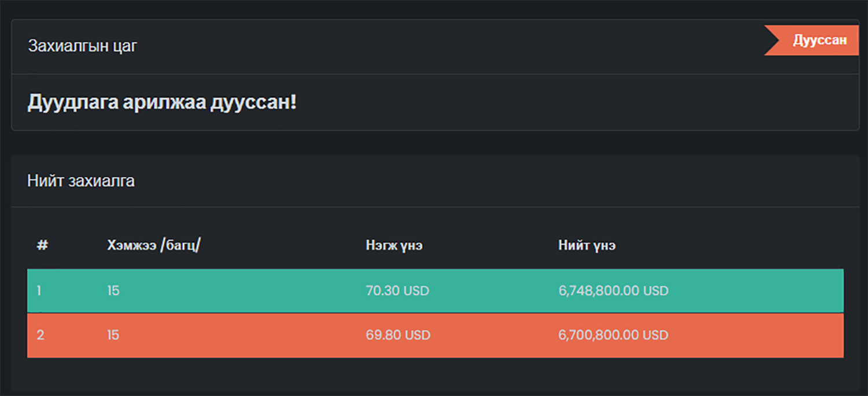The width and height of the screenshot is (868, 396).
Task: Sort by the Хэмжээ /багц/ column header
Action: [153, 245]
